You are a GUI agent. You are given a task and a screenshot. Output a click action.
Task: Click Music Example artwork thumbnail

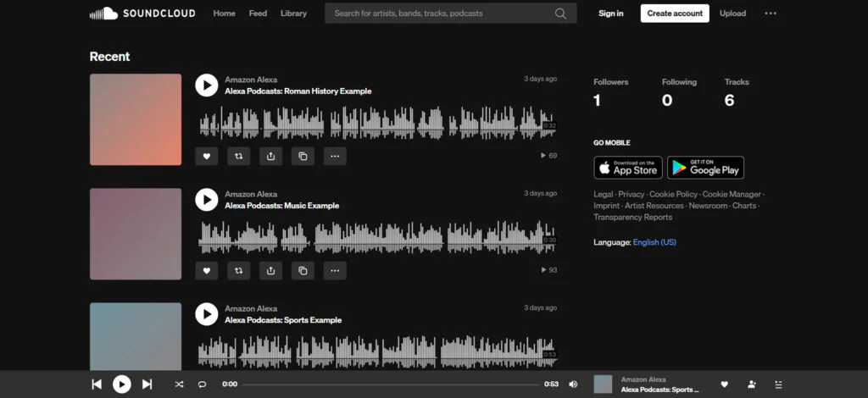pos(136,234)
